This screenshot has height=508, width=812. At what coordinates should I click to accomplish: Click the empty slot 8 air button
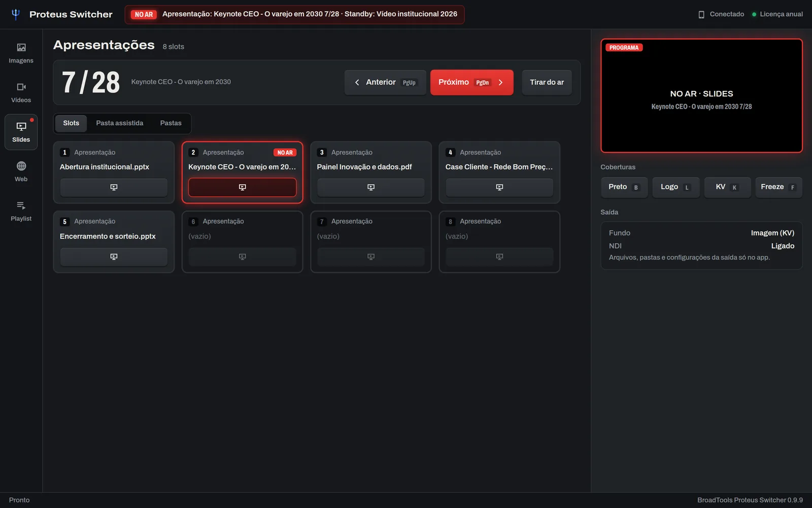[x=499, y=257]
